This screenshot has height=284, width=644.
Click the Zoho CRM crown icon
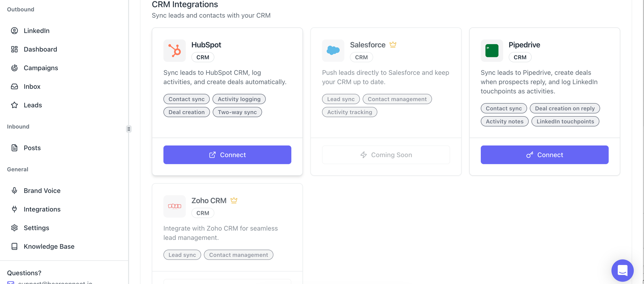click(x=234, y=200)
